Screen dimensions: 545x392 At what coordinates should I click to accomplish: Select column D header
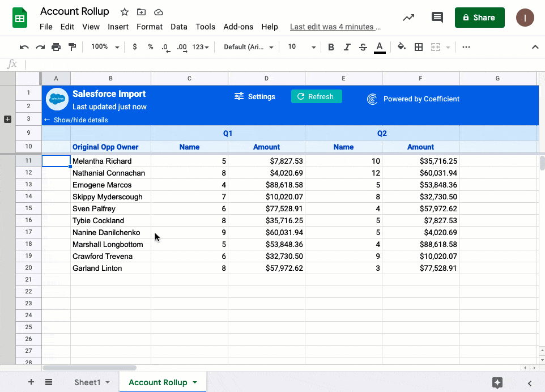(x=266, y=79)
